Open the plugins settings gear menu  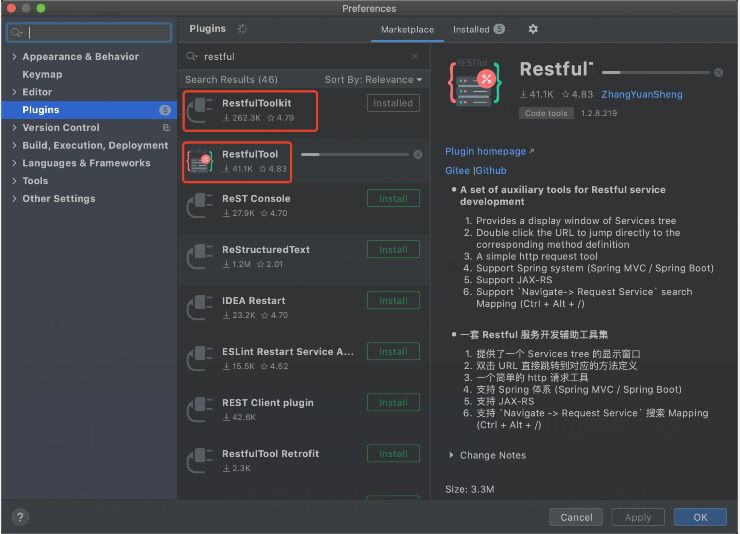coord(533,29)
